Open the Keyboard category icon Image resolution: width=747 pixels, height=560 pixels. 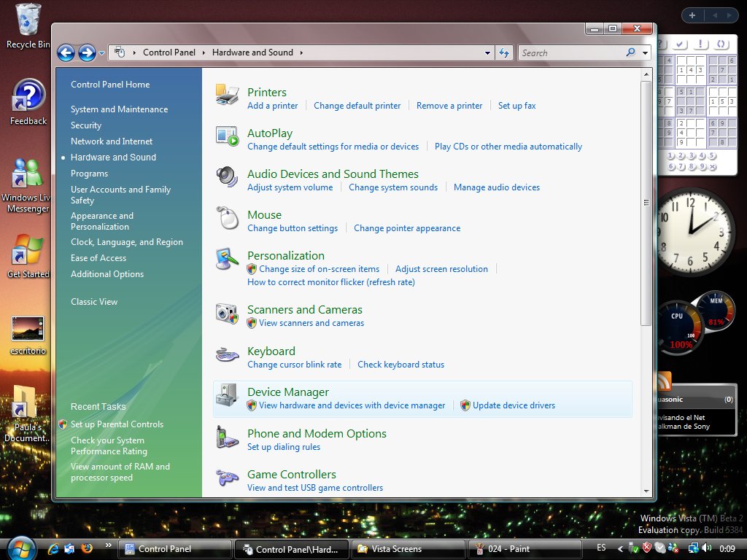[x=227, y=354]
